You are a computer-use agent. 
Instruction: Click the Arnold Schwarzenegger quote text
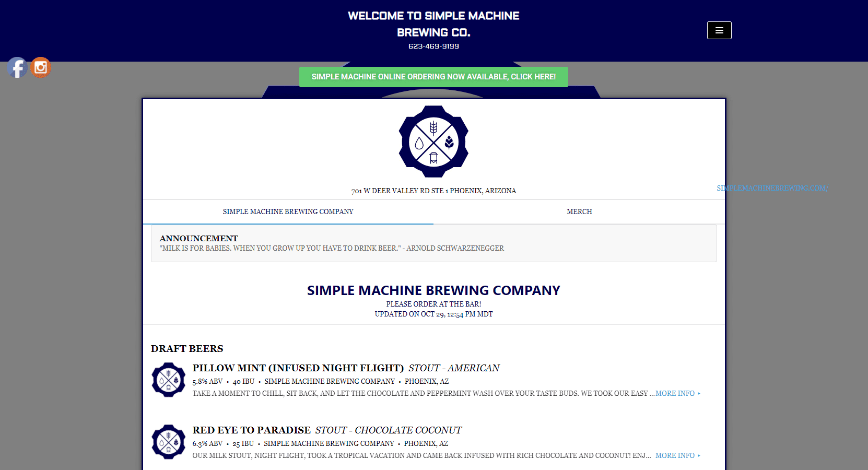click(x=332, y=249)
